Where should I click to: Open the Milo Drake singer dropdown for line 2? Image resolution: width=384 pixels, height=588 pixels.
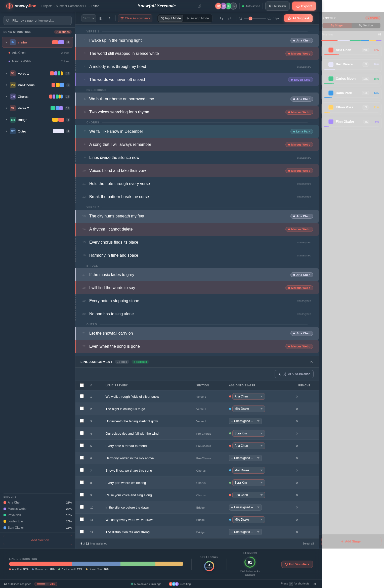coord(248,409)
